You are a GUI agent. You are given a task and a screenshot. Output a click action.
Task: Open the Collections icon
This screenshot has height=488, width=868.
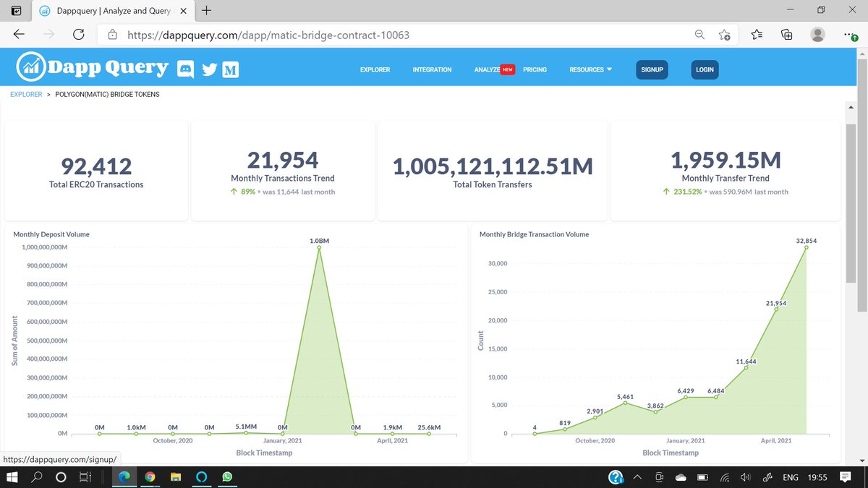coord(787,34)
